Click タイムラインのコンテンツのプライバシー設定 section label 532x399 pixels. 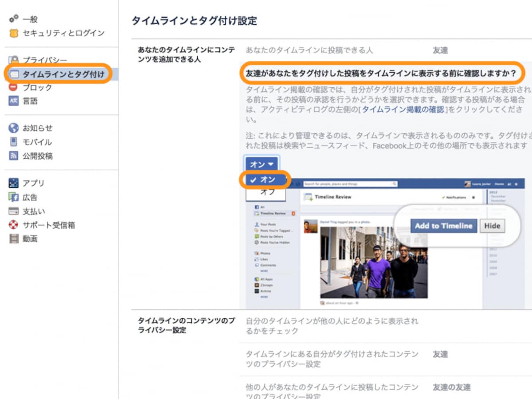pyautogui.click(x=186, y=325)
